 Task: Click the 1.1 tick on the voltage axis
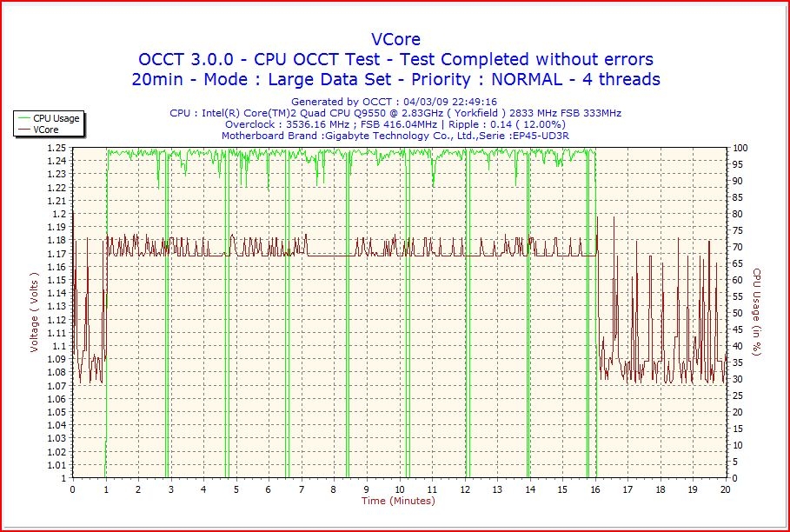coord(60,346)
